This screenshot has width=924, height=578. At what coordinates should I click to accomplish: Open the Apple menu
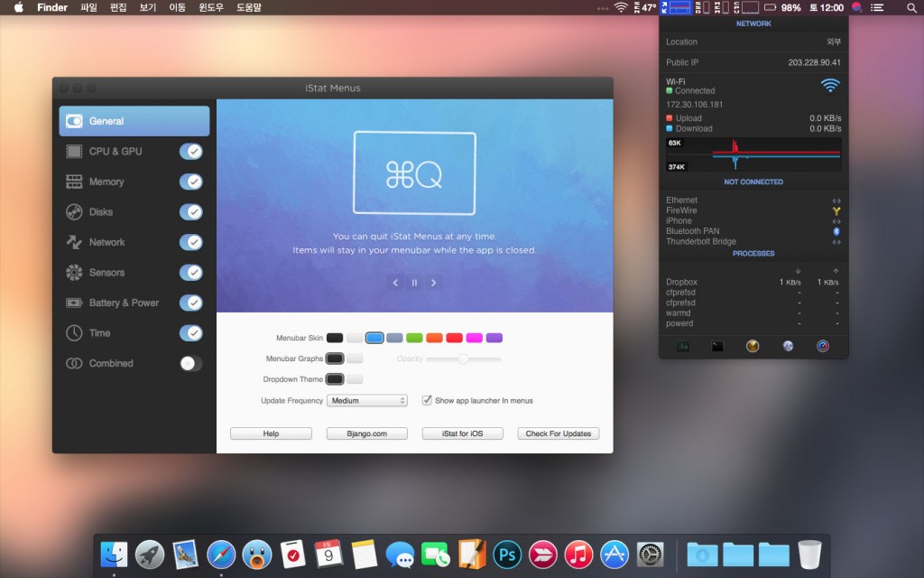coord(19,7)
